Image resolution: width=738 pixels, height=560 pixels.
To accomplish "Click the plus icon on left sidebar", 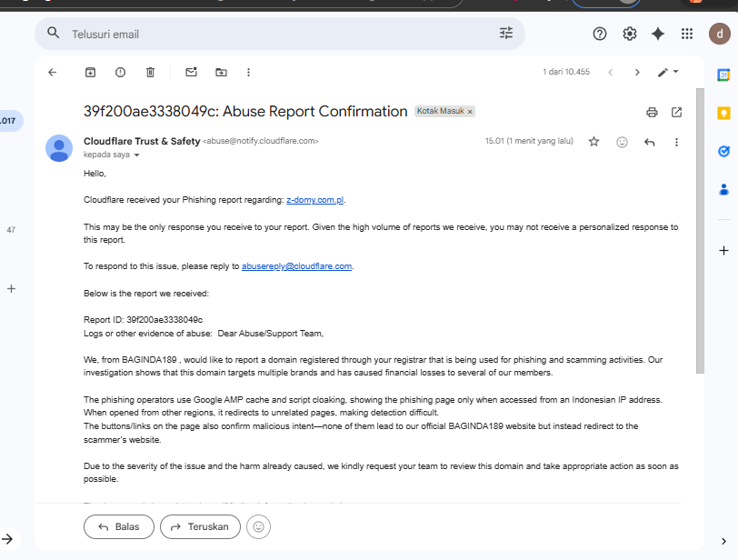I will 11,288.
